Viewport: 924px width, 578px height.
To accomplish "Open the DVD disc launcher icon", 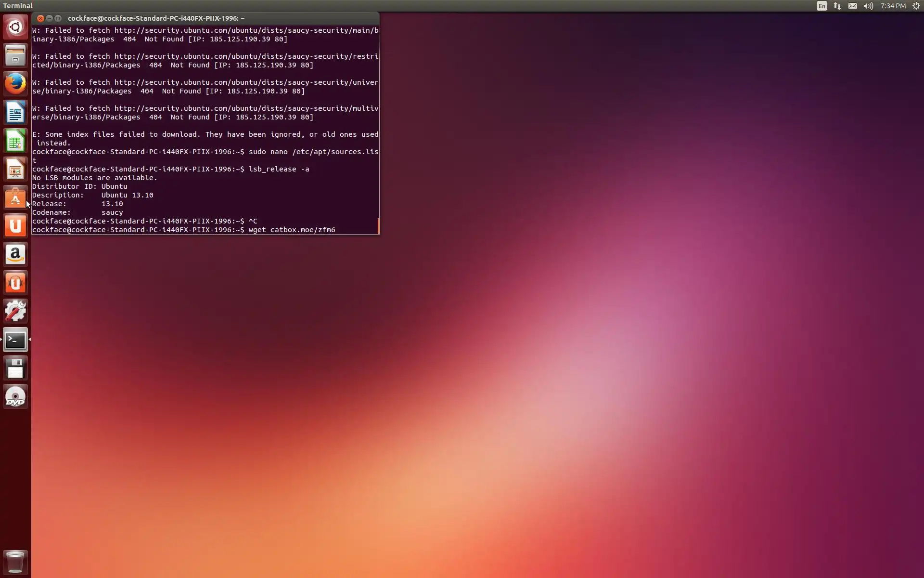I will pyautogui.click(x=15, y=397).
